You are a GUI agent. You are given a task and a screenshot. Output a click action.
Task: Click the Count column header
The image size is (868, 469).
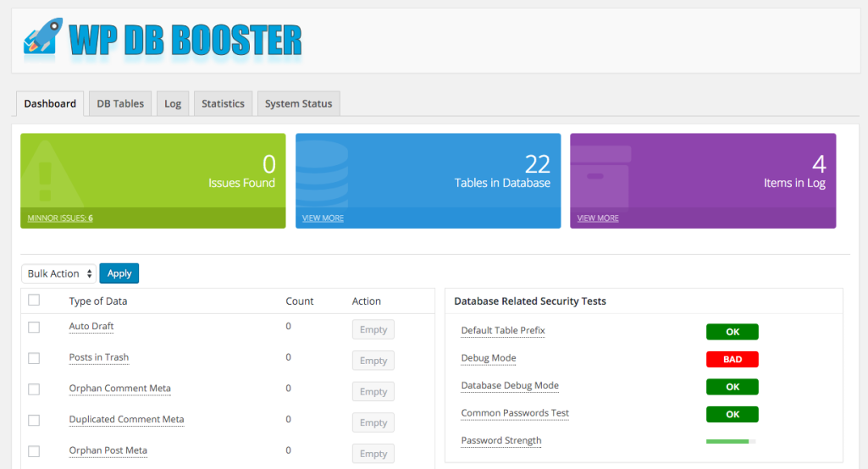click(x=300, y=301)
